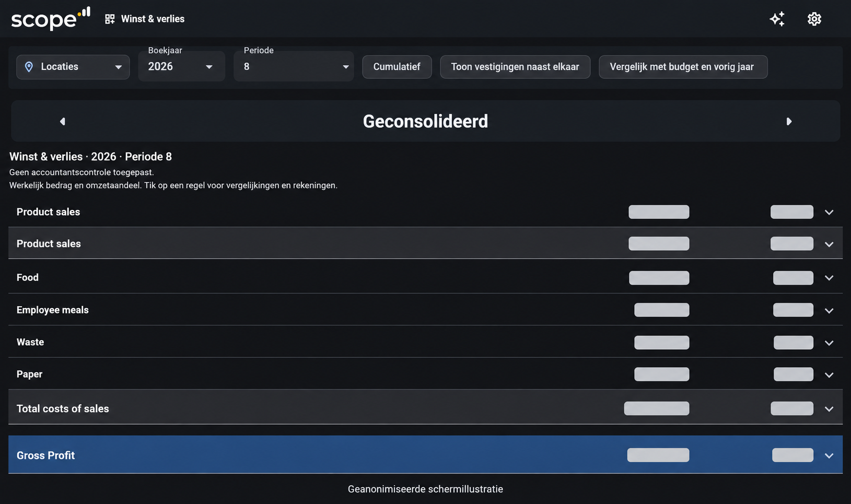The height and width of the screenshot is (504, 851).
Task: Click the Gross Profit percentage placeholder
Action: (792, 455)
